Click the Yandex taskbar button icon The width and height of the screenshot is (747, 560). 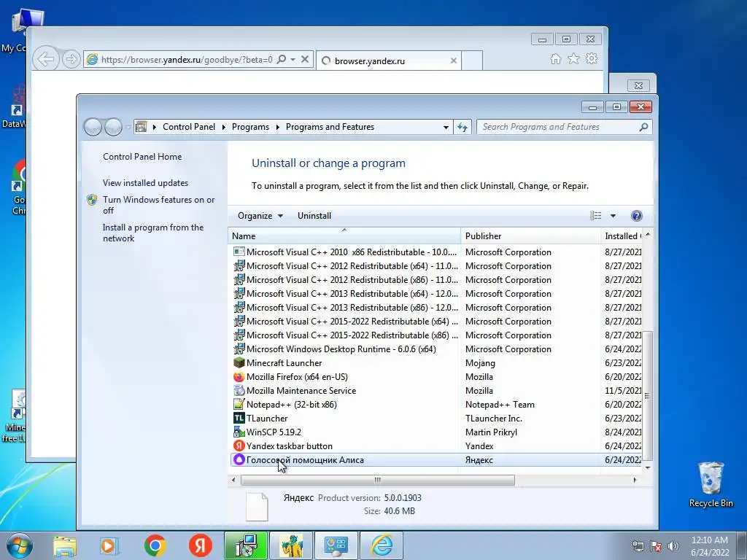point(239,446)
